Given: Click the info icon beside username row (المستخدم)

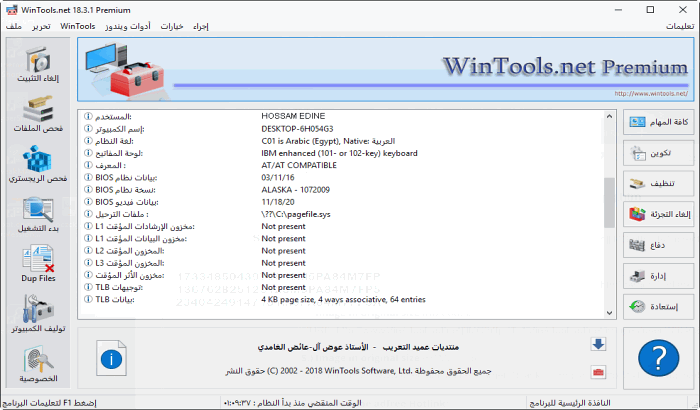Looking at the screenshot, I should (x=88, y=116).
